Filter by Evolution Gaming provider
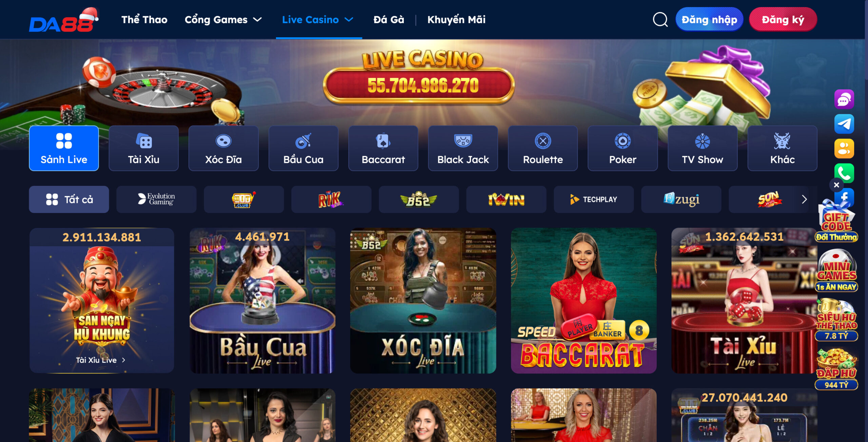The width and height of the screenshot is (868, 442). click(156, 199)
